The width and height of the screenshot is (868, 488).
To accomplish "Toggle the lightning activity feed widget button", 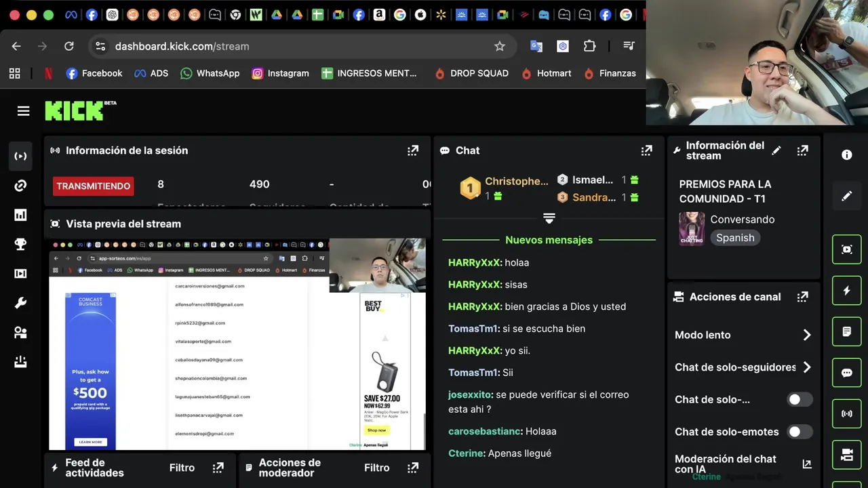I will click(846, 290).
